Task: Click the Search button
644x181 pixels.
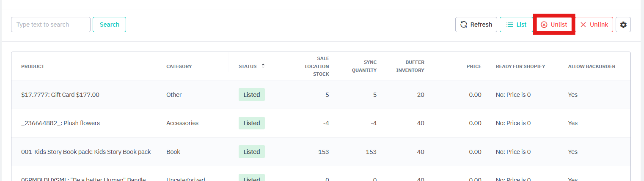Action: (109, 25)
